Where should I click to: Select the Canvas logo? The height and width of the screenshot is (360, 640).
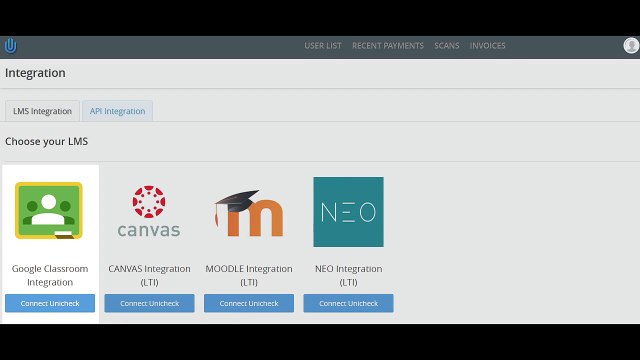tap(149, 211)
